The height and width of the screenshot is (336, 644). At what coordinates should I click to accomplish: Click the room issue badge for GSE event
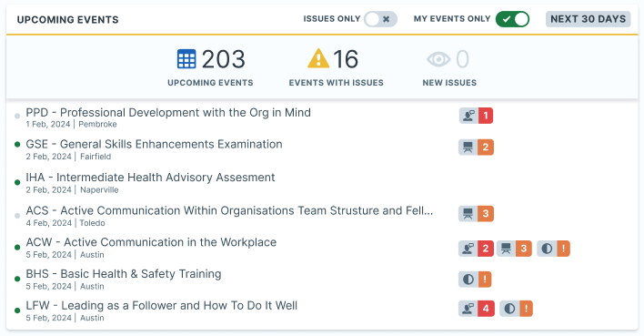(x=476, y=148)
